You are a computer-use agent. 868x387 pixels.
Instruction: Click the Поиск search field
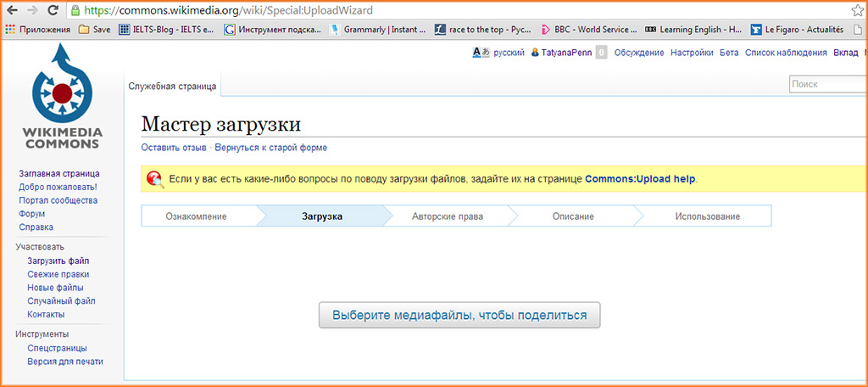826,85
